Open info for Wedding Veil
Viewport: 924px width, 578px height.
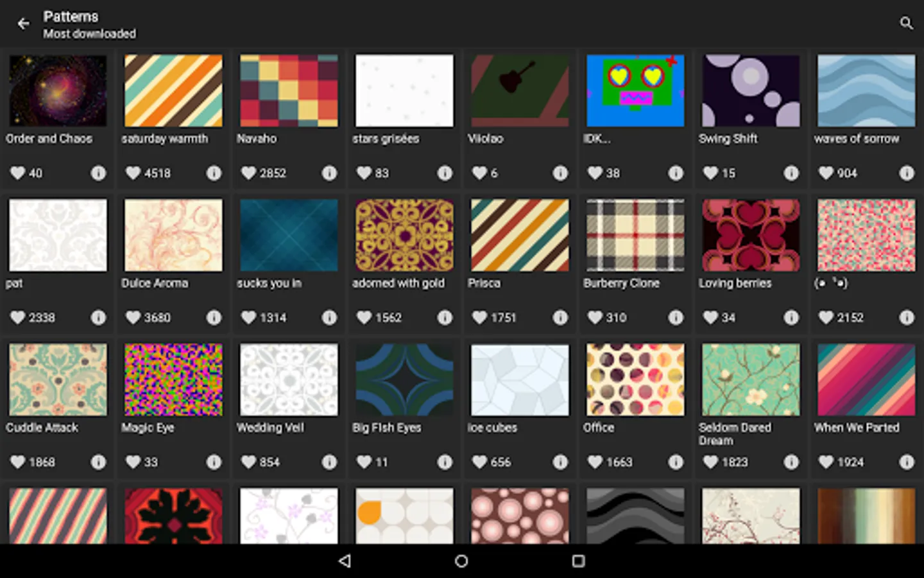click(329, 462)
